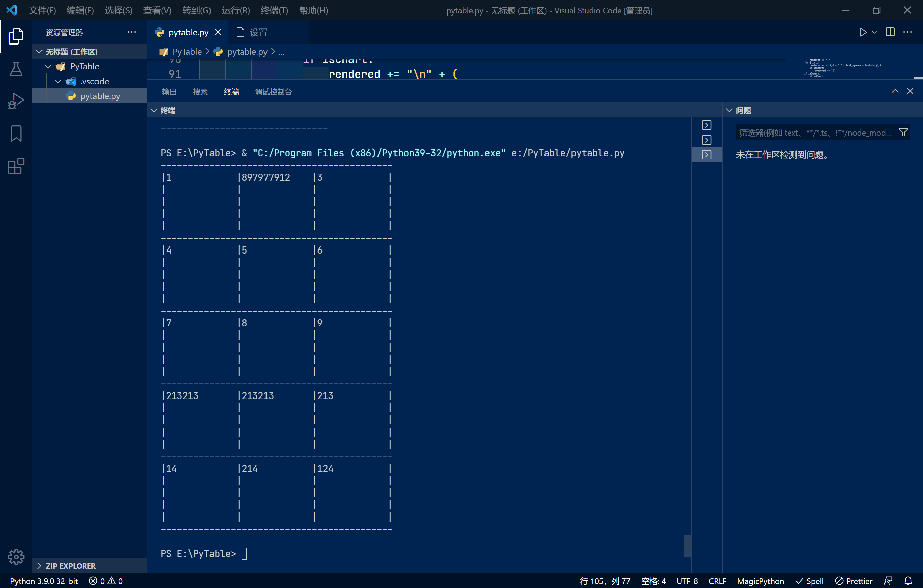Viewport: 923px width, 588px height.
Task: Open feedback icon in status bar
Action: click(x=888, y=581)
